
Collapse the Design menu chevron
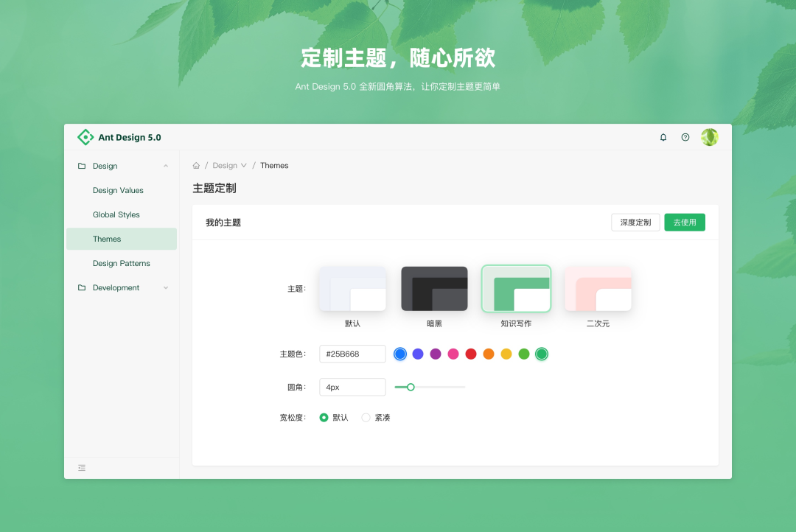[166, 166]
